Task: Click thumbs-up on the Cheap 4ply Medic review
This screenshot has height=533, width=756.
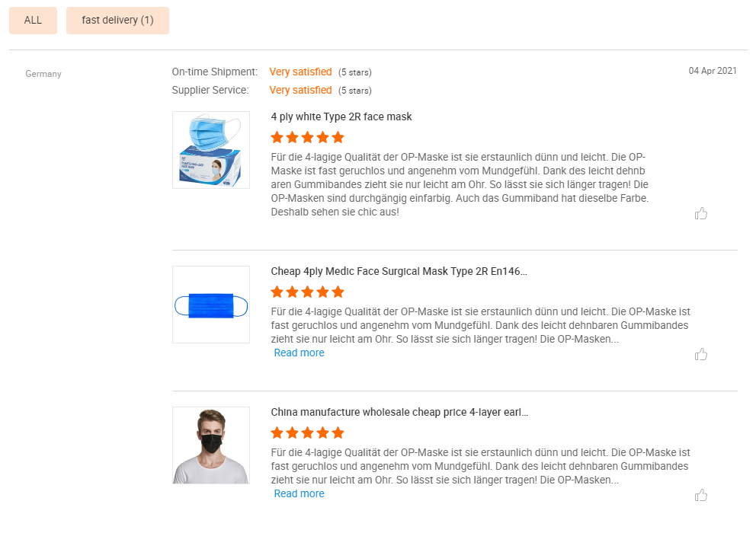Action: coord(701,354)
